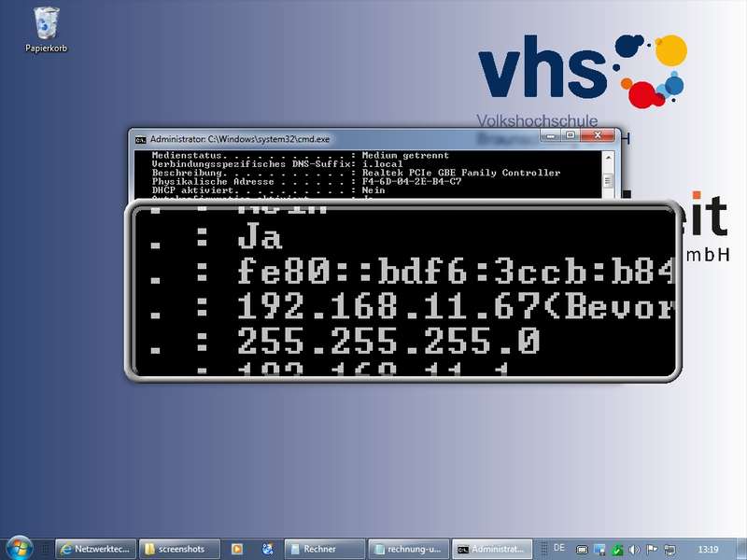Click the on-screen keyboard tray icon
The image size is (747, 560).
point(582,550)
